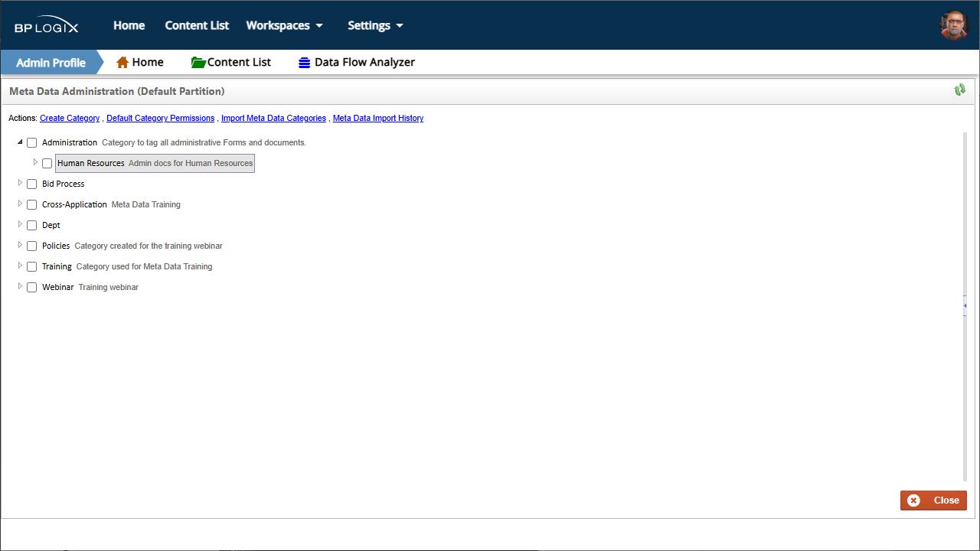The image size is (980, 551).
Task: Enable the Policies checkbox
Action: point(32,246)
